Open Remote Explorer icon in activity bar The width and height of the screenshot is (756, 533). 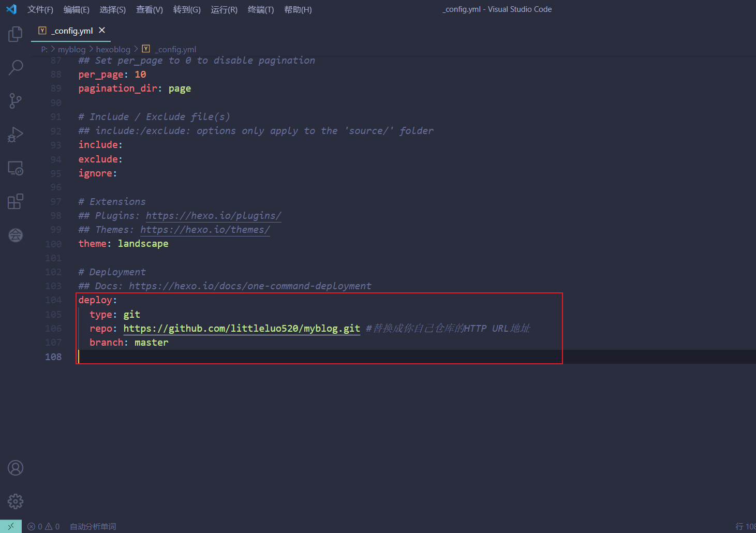pyautogui.click(x=16, y=168)
